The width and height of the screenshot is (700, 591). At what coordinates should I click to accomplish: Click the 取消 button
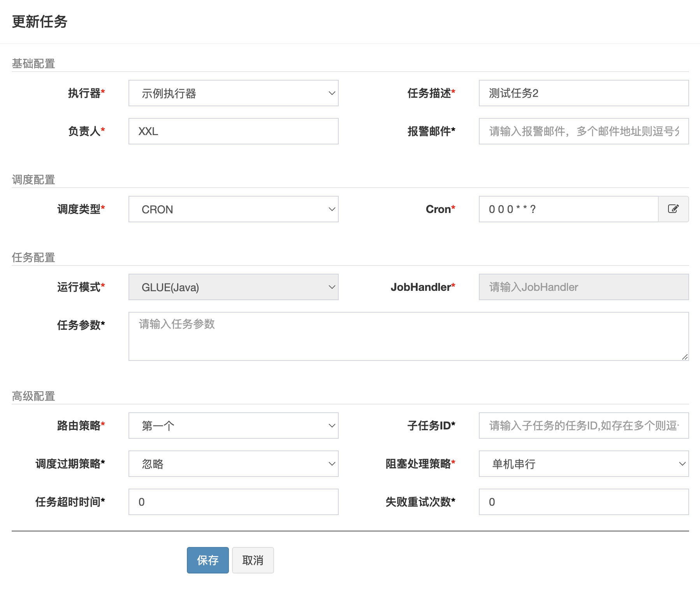tap(253, 560)
